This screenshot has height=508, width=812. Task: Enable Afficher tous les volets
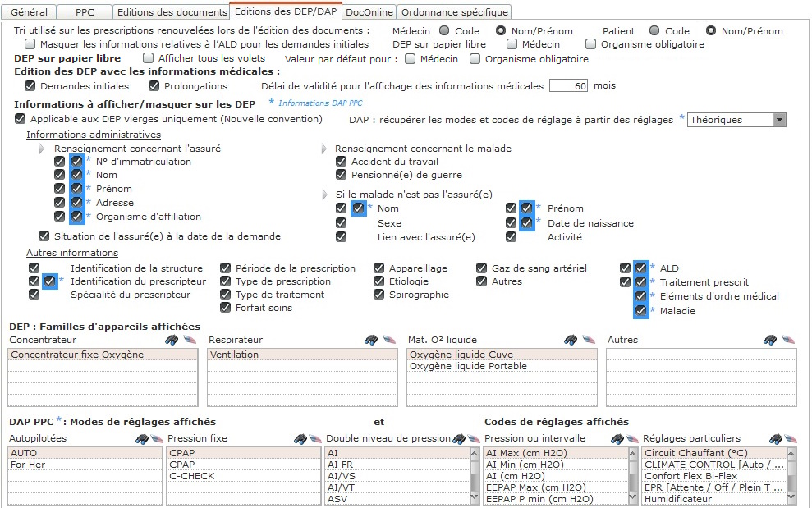[x=148, y=58]
